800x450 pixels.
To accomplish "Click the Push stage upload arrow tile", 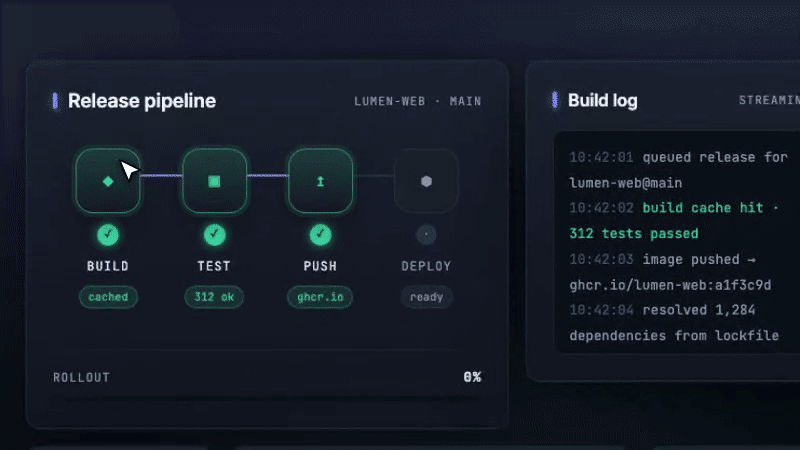I will [x=320, y=181].
